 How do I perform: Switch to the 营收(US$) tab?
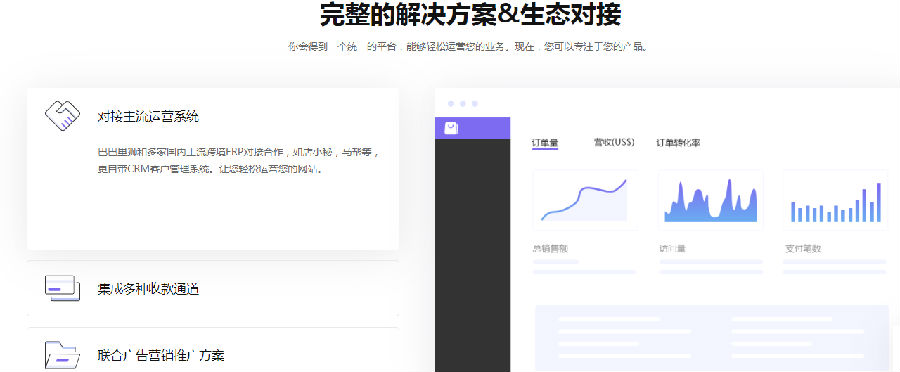point(614,142)
